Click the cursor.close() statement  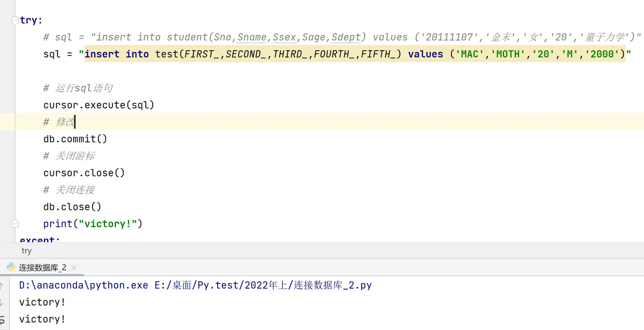click(84, 173)
